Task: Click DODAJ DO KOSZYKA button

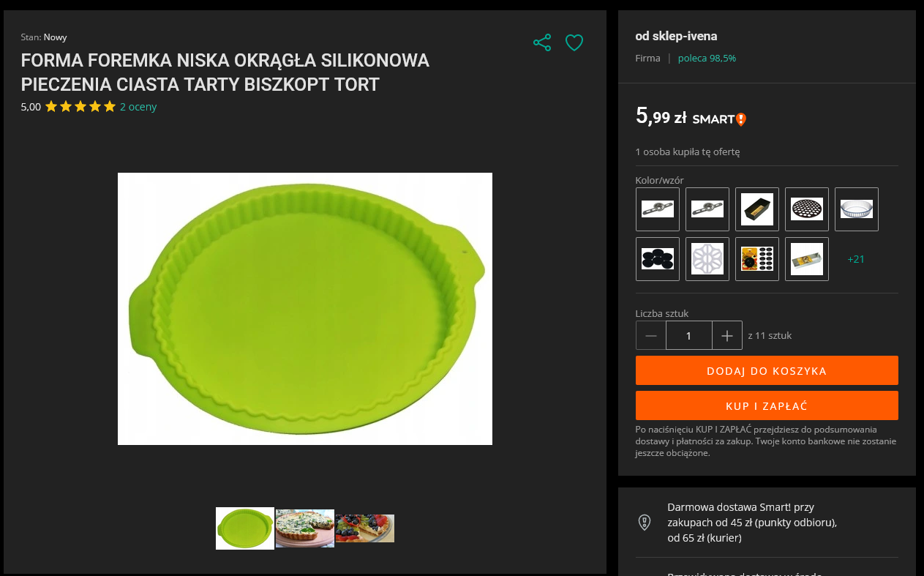Action: 767,370
